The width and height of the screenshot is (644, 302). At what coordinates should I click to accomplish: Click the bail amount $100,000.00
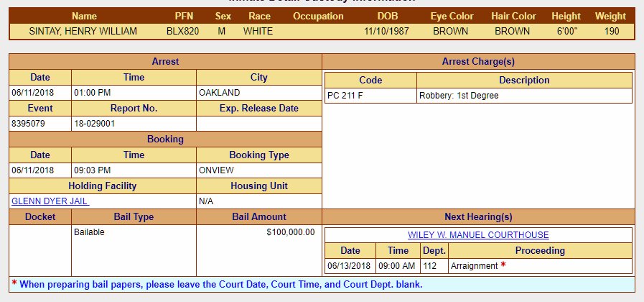click(x=290, y=232)
